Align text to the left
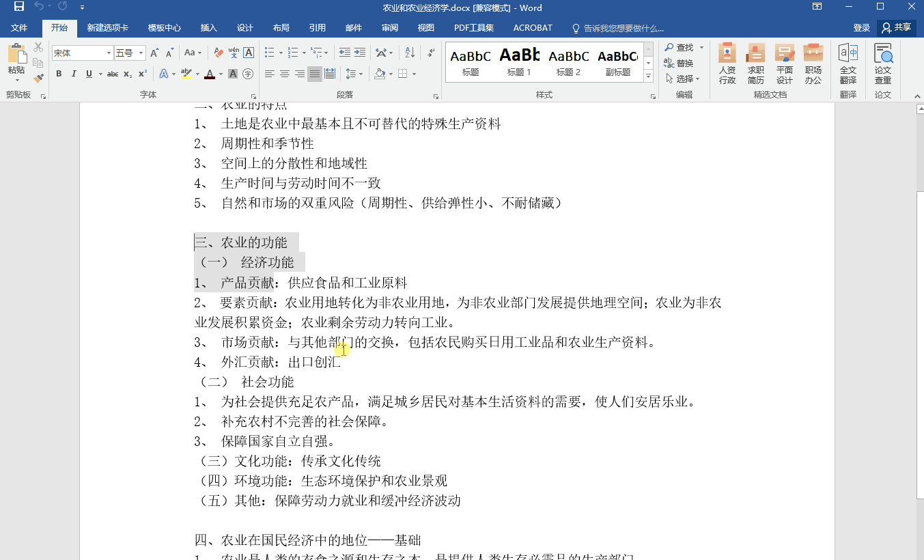Viewport: 924px width, 560px height. (x=270, y=74)
